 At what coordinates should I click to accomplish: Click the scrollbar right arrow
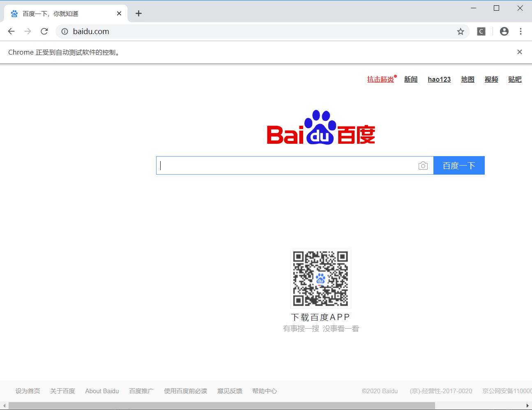click(528, 406)
